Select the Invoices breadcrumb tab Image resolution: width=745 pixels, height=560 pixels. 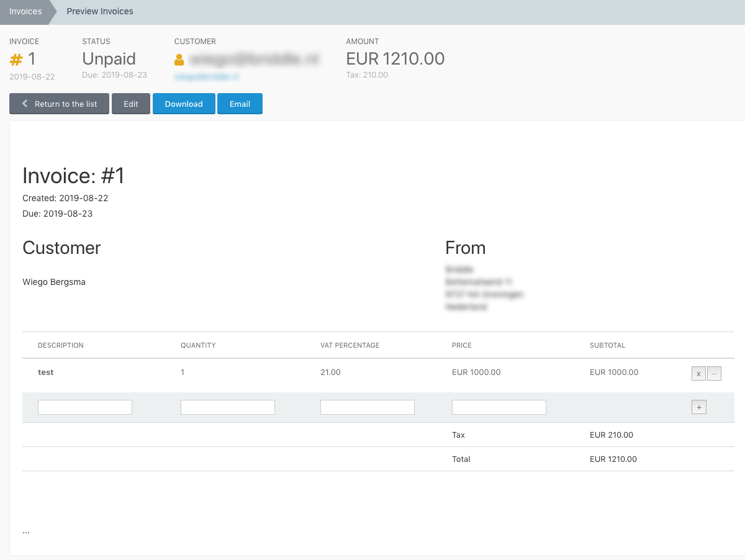(25, 11)
